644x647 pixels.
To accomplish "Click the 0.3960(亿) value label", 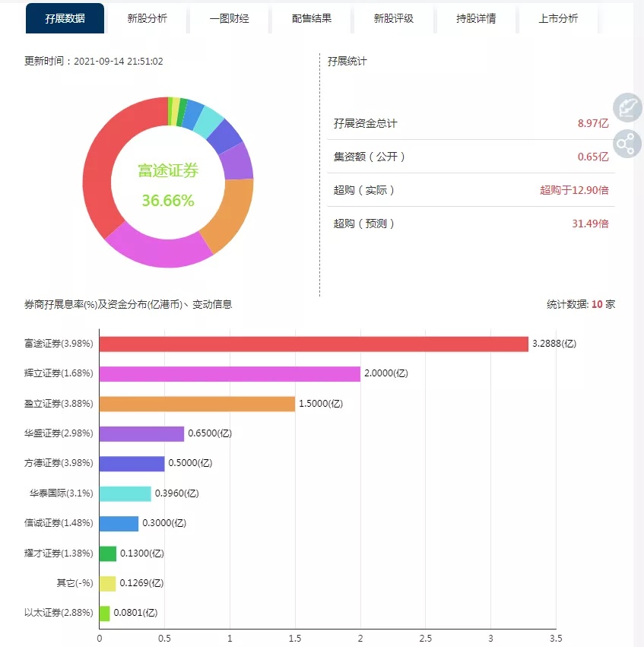I will click(x=177, y=493).
